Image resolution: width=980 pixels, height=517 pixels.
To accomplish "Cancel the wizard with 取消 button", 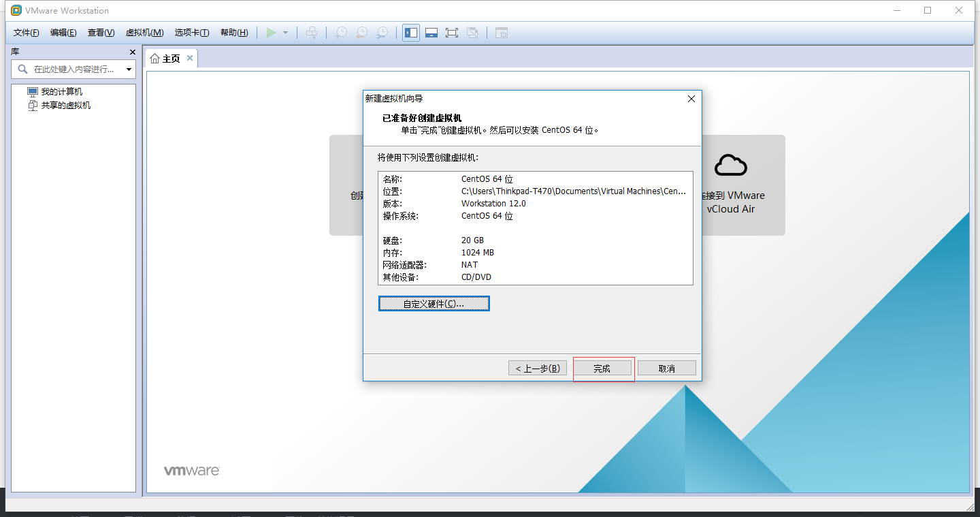I will [x=667, y=368].
